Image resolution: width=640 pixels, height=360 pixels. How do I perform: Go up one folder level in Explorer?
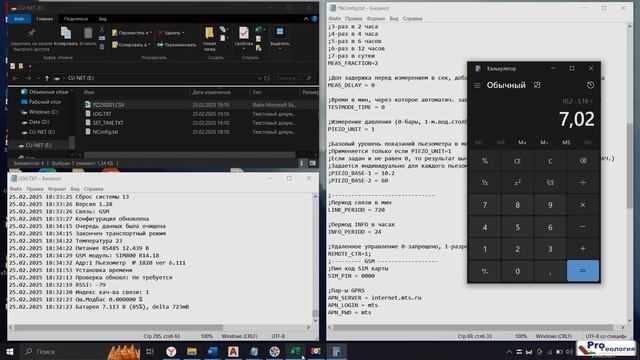47,78
